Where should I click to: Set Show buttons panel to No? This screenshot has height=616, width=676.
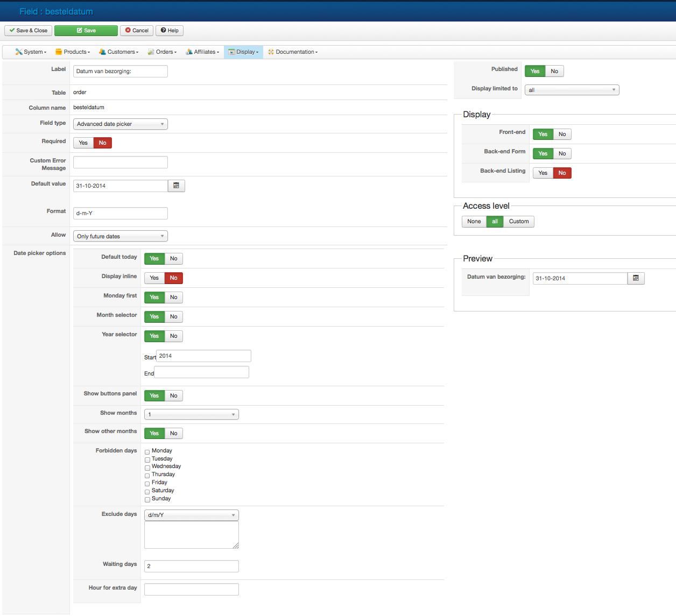click(173, 395)
